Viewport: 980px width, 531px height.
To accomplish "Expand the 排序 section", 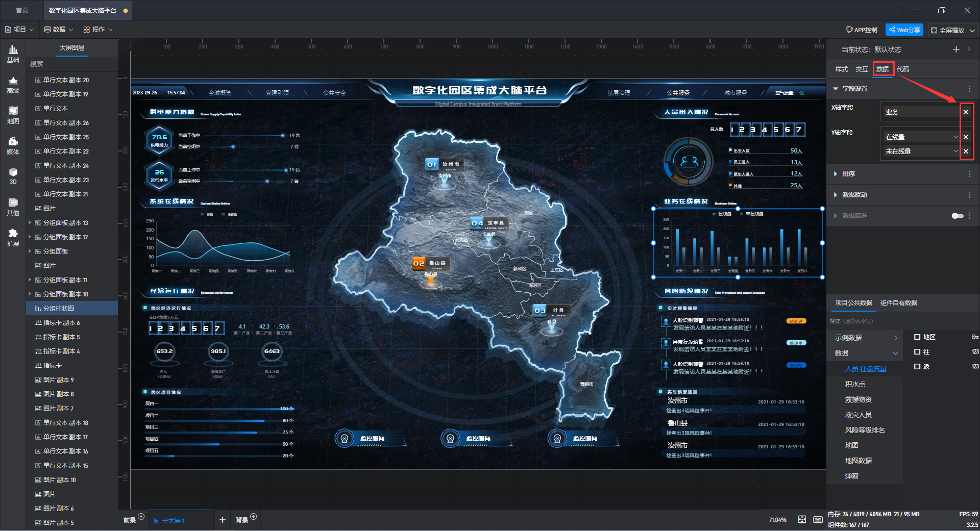I will pos(836,174).
